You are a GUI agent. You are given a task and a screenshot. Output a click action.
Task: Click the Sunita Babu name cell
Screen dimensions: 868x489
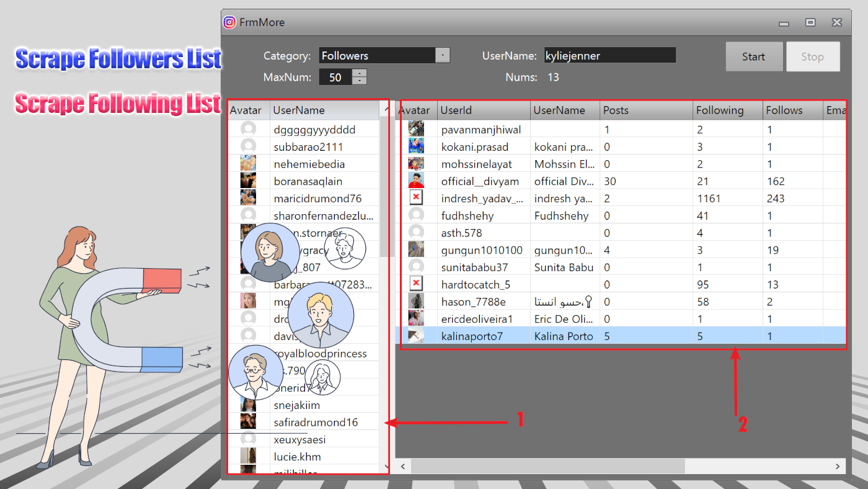coord(564,267)
